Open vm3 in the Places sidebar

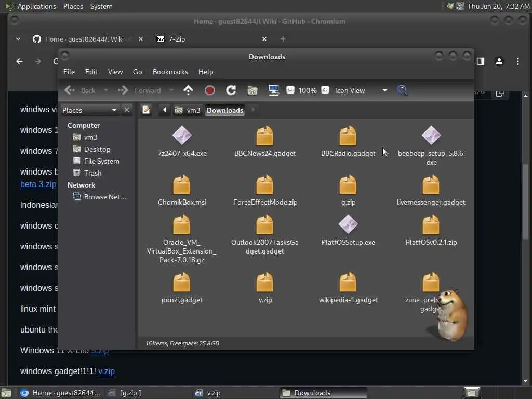pyautogui.click(x=86, y=137)
